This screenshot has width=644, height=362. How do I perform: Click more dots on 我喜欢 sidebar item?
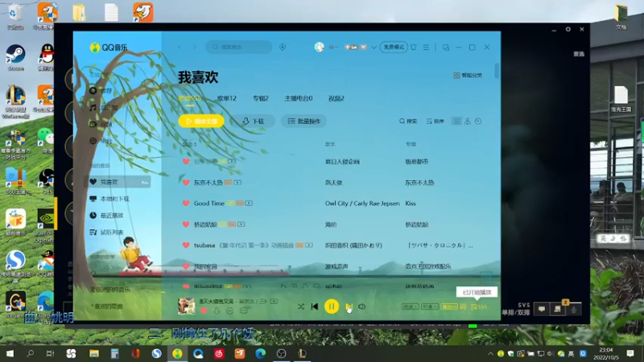point(145,183)
